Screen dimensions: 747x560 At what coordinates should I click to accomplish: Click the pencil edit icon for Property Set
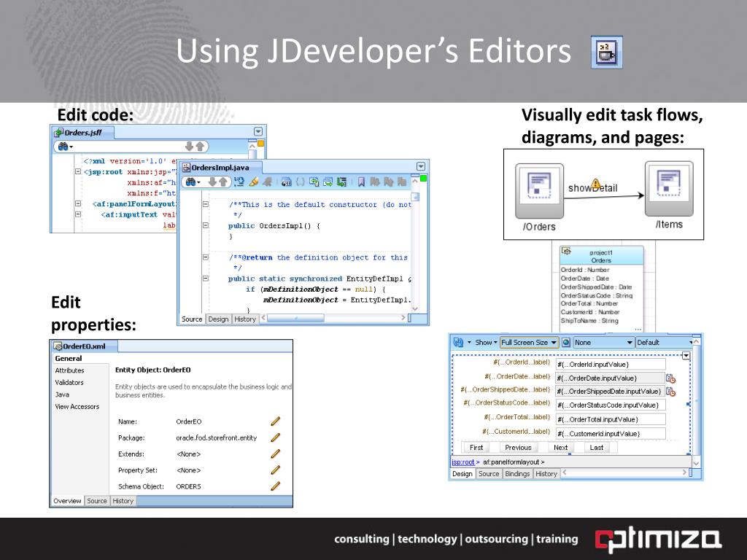[275, 470]
